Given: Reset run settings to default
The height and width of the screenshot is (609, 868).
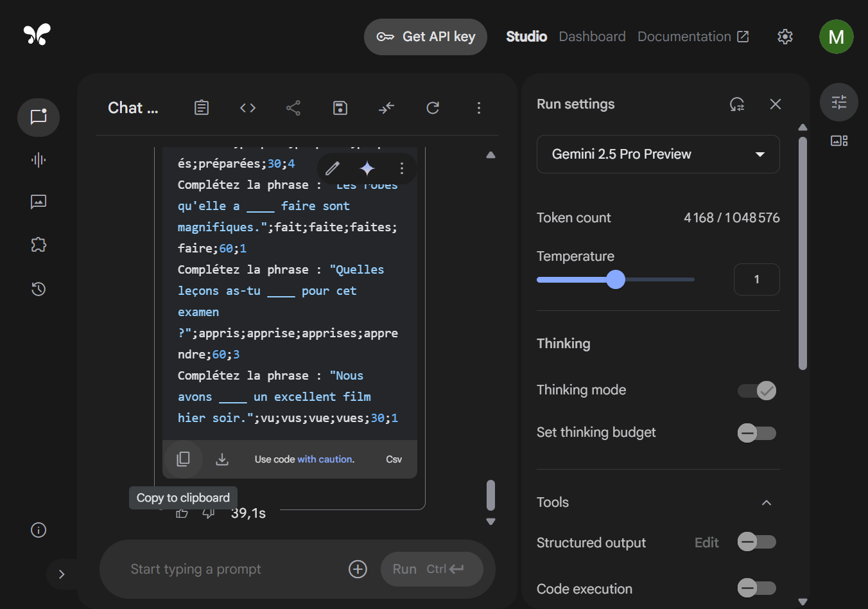Looking at the screenshot, I should coord(737,104).
